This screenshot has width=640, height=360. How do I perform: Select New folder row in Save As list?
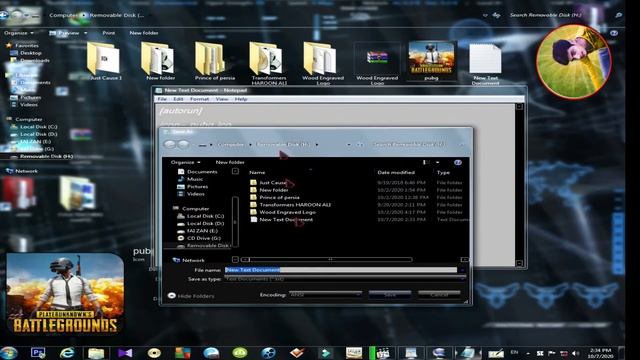click(x=269, y=190)
